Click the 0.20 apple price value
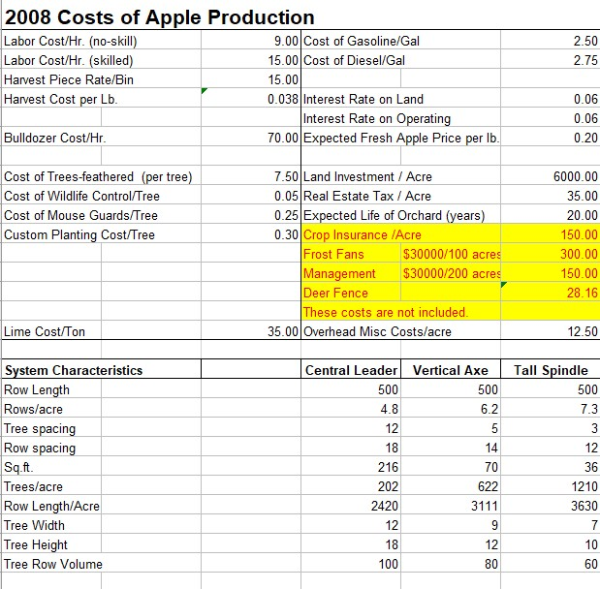 pos(585,138)
